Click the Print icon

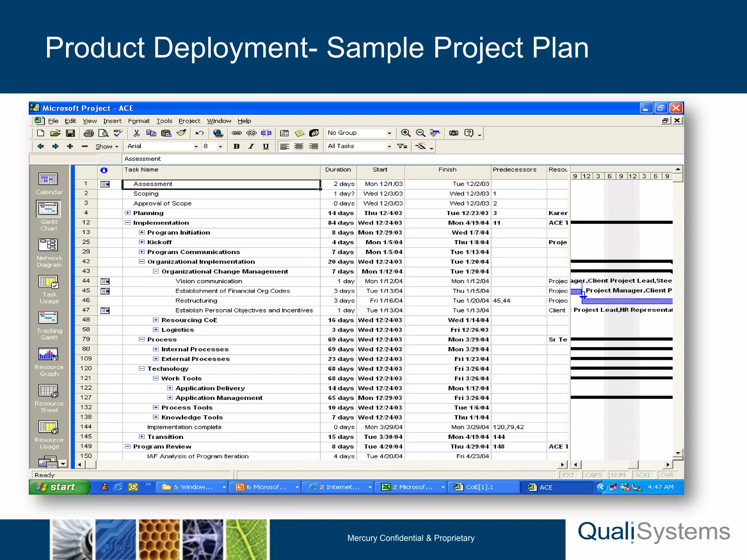[89, 133]
